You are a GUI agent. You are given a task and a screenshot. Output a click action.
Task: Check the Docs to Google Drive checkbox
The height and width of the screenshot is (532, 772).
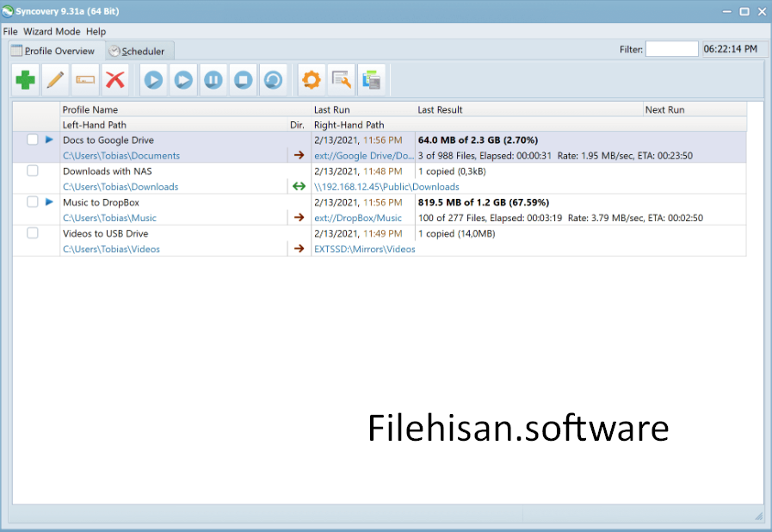33,139
